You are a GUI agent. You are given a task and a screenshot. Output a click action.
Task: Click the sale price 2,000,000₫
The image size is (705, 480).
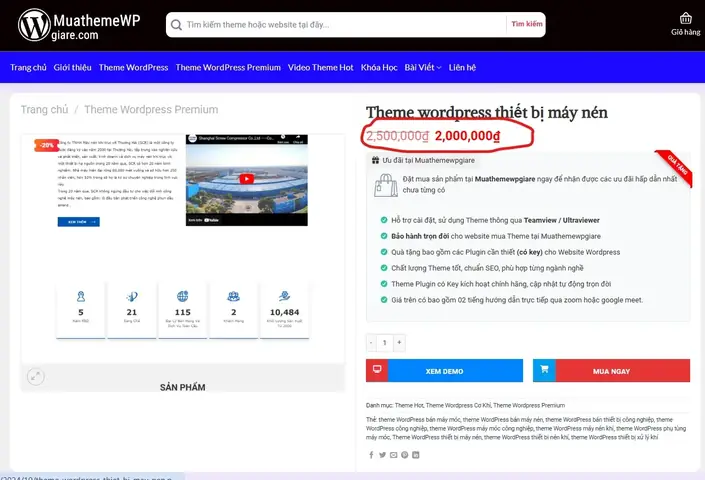467,136
